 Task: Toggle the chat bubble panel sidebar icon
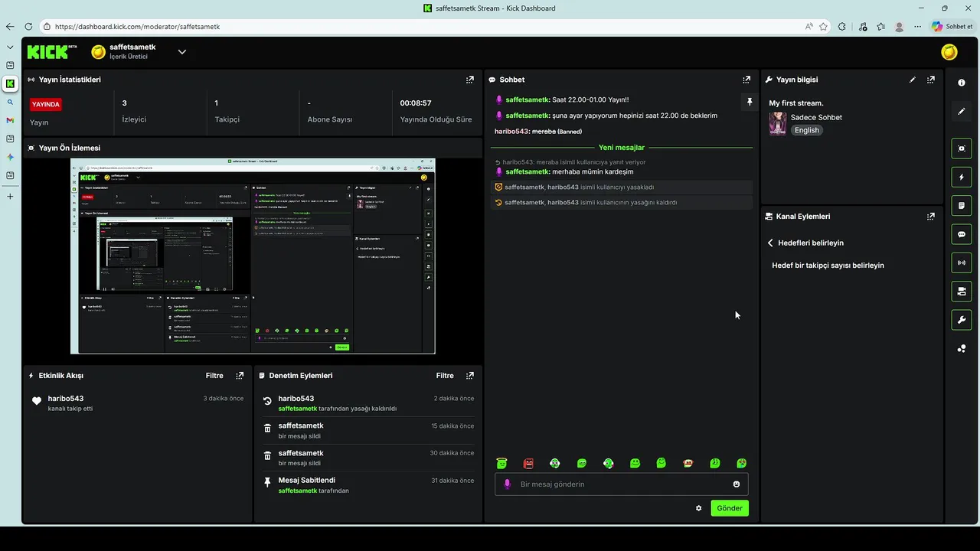point(962,233)
